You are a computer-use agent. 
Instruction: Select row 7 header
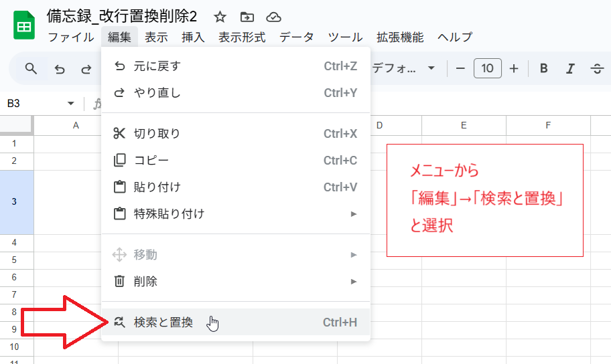pos(17,294)
